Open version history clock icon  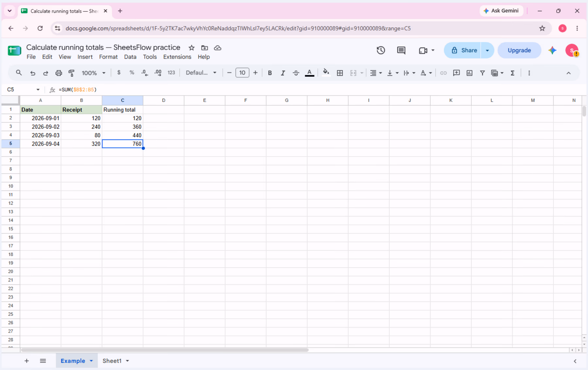point(381,50)
